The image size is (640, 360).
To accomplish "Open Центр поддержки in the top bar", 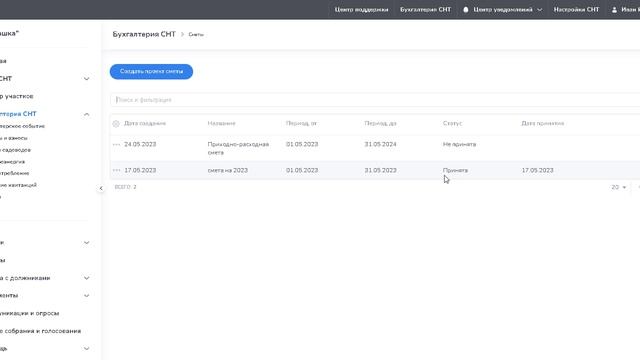I will (361, 9).
